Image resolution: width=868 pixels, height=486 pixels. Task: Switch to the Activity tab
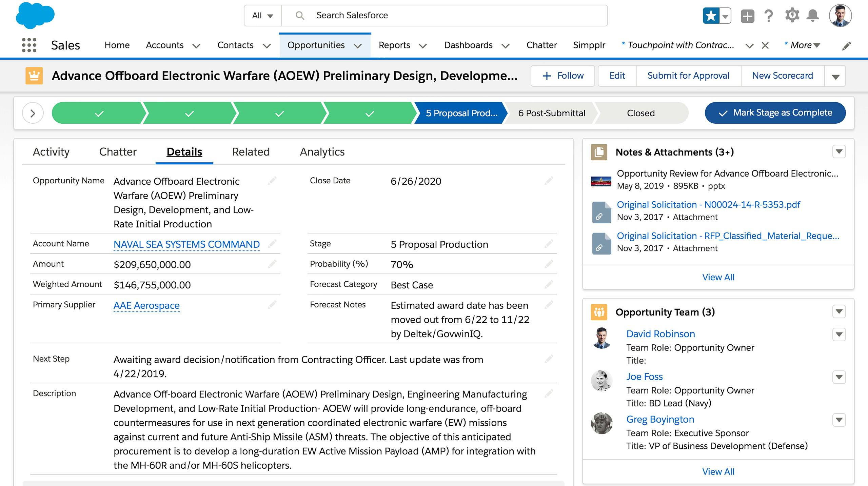51,152
